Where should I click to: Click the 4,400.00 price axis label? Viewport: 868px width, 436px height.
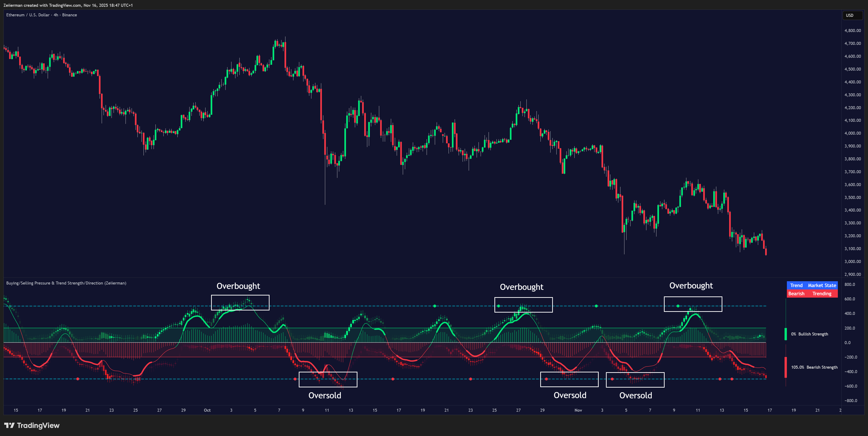tap(853, 82)
